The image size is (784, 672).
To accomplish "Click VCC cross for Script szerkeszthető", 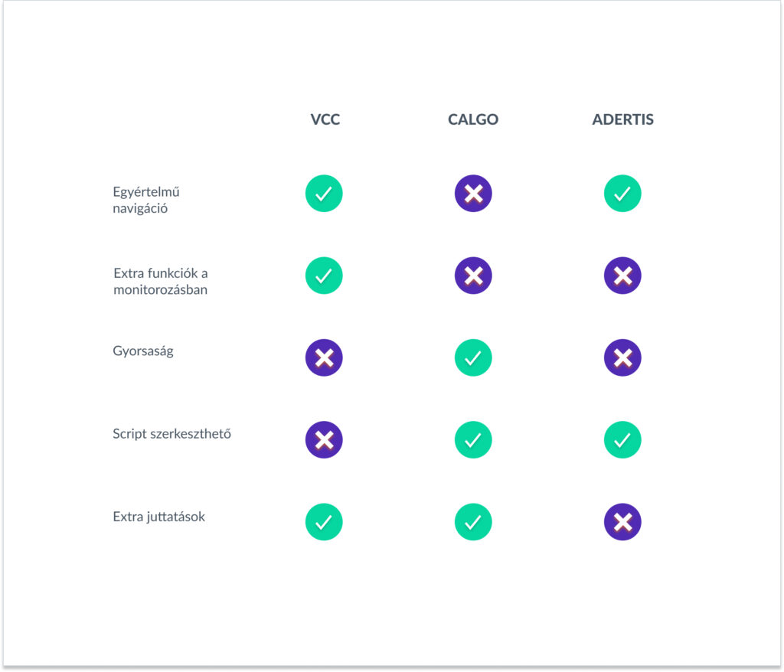I will (324, 440).
